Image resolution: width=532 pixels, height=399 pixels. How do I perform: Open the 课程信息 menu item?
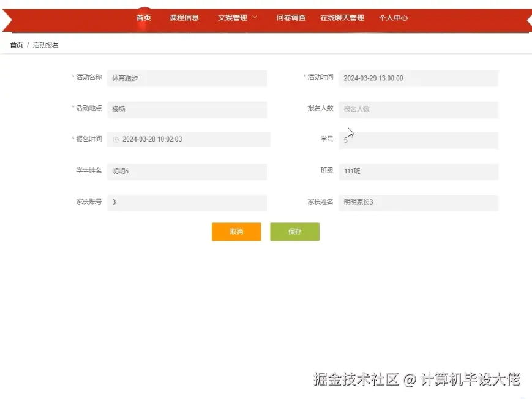pyautogui.click(x=185, y=18)
